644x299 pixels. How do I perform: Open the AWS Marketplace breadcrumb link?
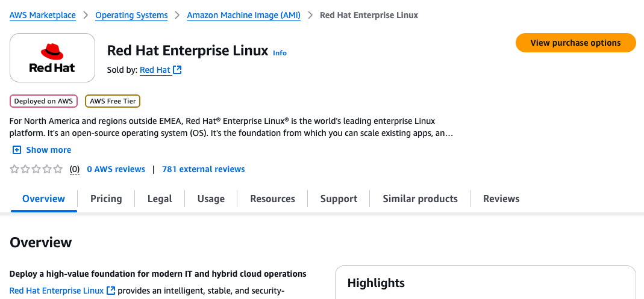[x=42, y=16]
